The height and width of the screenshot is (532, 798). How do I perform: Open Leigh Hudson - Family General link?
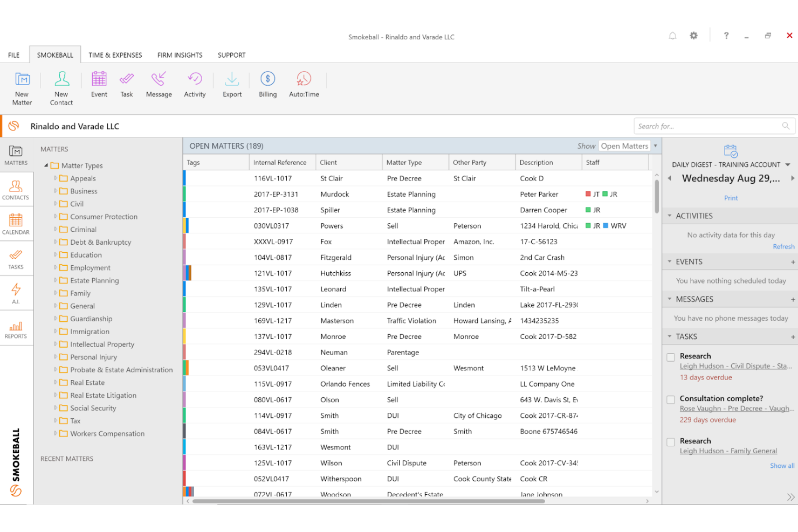coord(728,451)
